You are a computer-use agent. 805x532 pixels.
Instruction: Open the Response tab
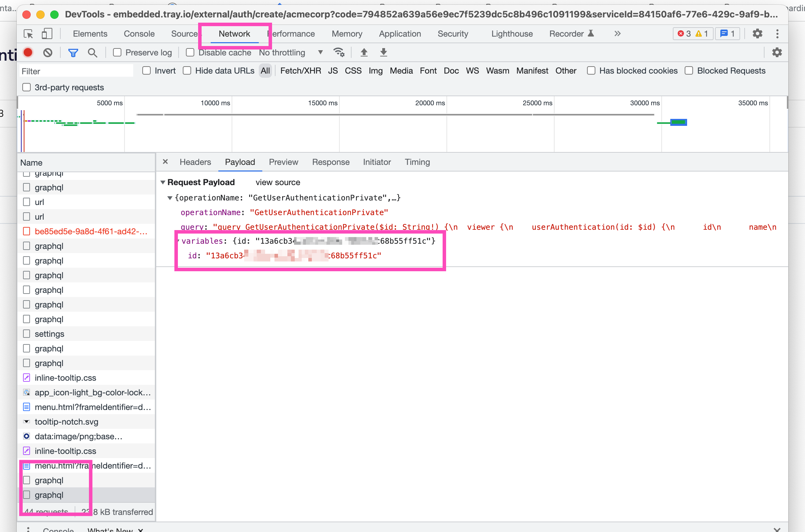tap(330, 162)
